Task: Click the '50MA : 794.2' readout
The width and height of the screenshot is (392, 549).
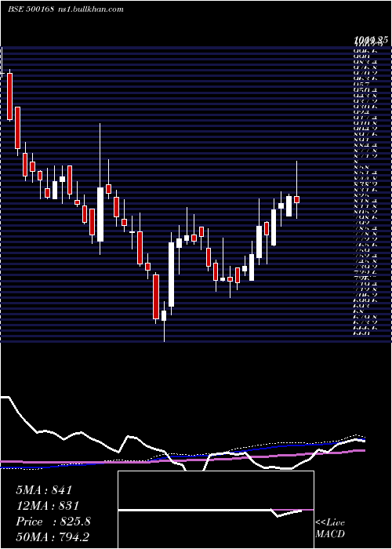Action: click(x=54, y=537)
